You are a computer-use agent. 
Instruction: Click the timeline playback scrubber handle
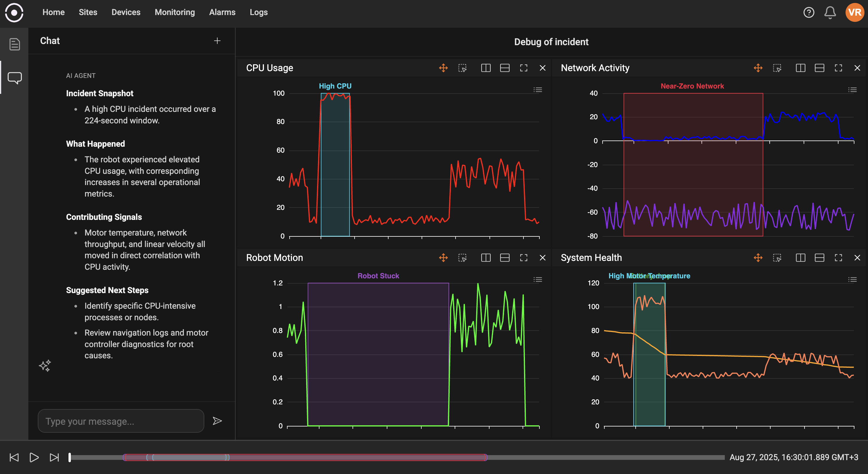70,457
